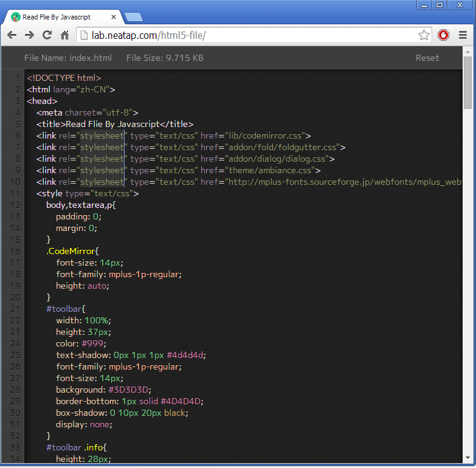The height and width of the screenshot is (468, 476).
Task: Click line number 11 in the gutter
Action: 15,193
